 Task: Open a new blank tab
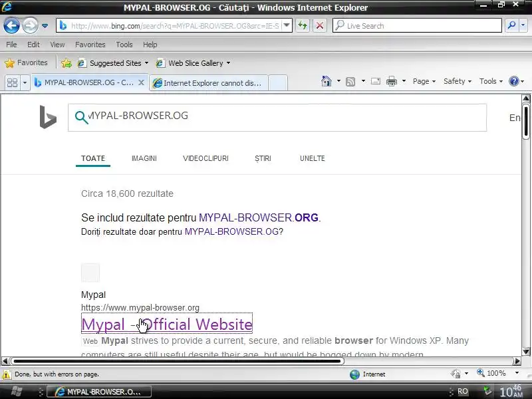(278, 83)
